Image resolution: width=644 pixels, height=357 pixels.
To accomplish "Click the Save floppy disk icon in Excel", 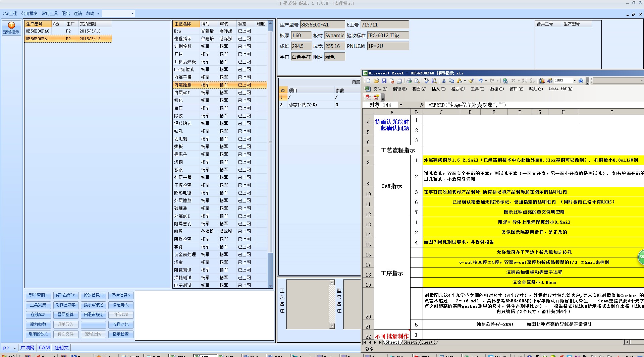I will click(x=384, y=81).
